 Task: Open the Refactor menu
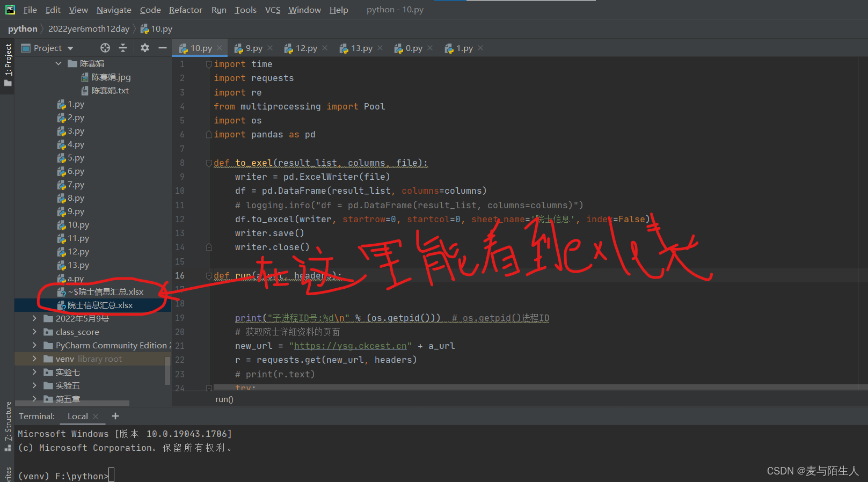point(185,10)
